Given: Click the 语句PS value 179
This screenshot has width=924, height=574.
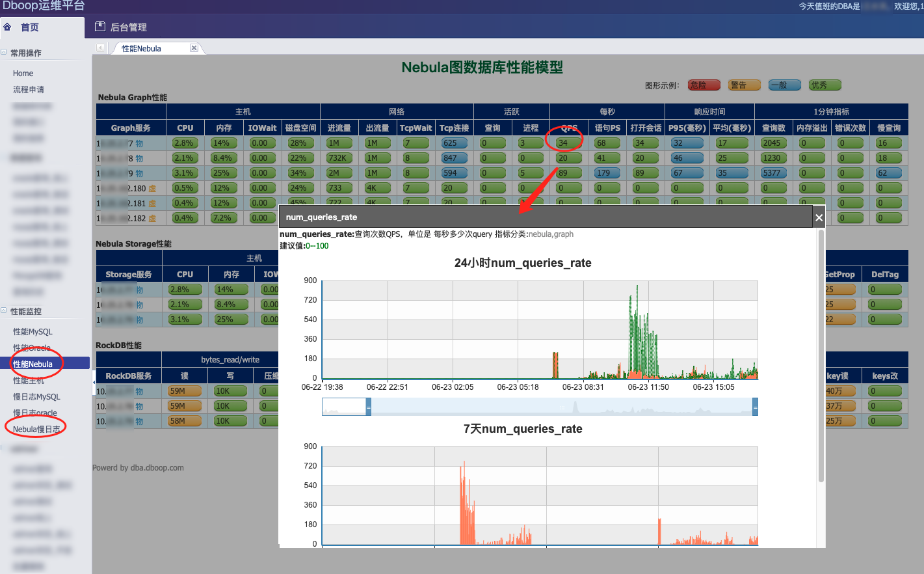Looking at the screenshot, I should click(607, 173).
